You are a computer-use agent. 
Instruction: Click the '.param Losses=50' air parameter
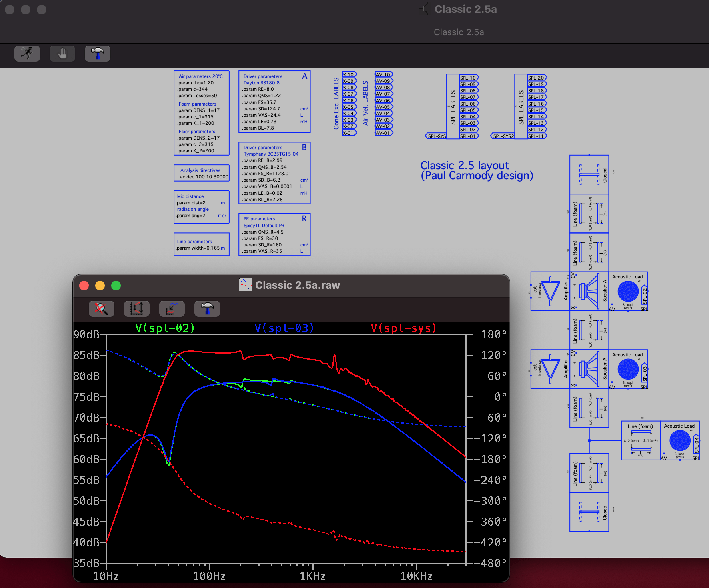point(197,96)
